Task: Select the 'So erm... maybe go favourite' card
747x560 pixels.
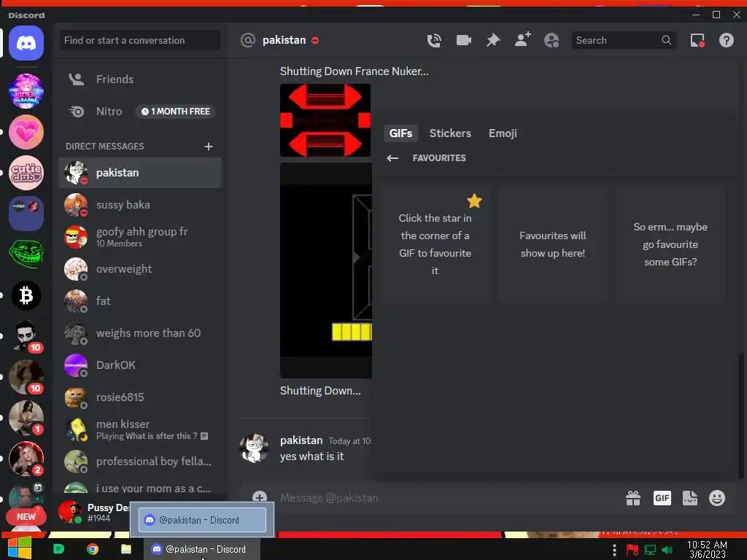Action: pos(670,244)
